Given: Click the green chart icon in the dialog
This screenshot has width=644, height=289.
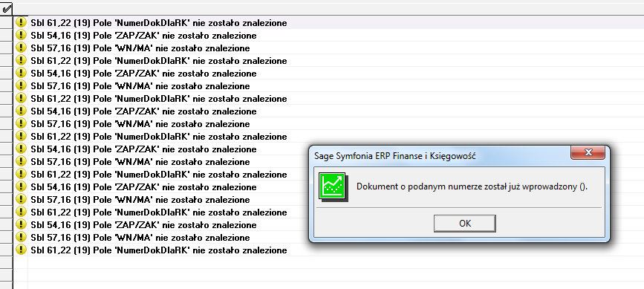Looking at the screenshot, I should [x=333, y=186].
